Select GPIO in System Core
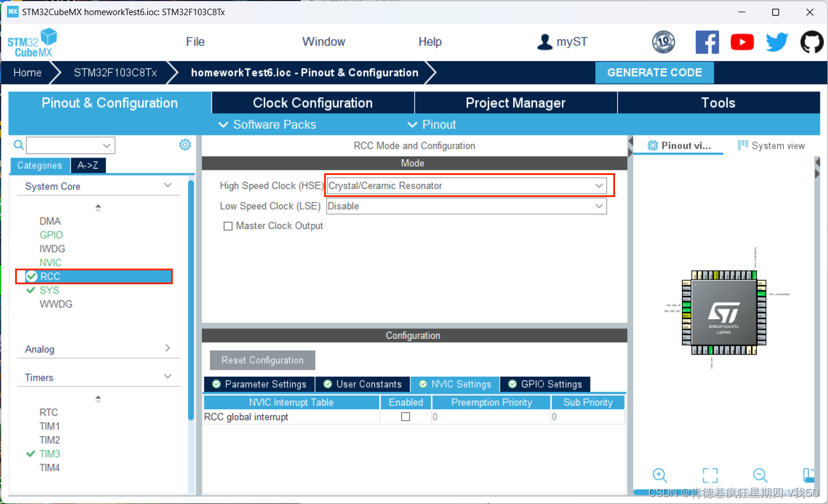 pyautogui.click(x=51, y=235)
